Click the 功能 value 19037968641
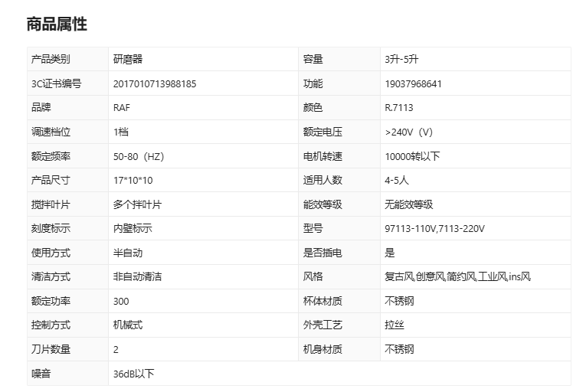 click(x=413, y=84)
